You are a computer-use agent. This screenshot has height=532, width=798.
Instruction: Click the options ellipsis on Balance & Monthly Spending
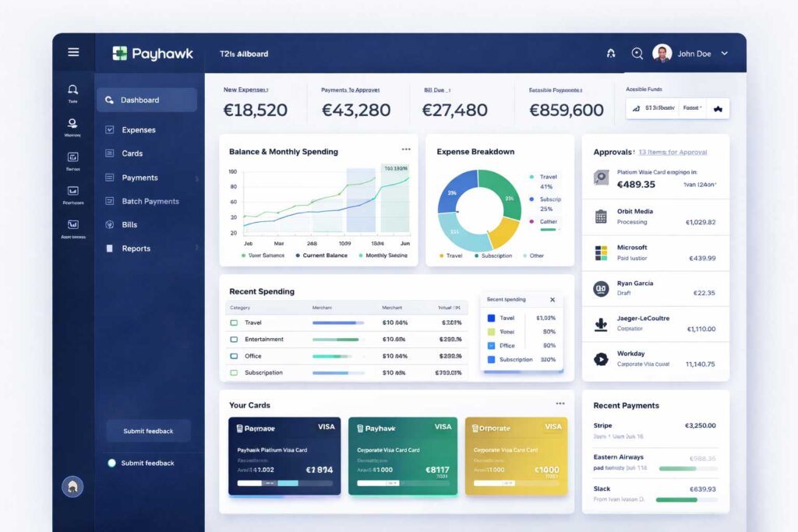click(405, 148)
